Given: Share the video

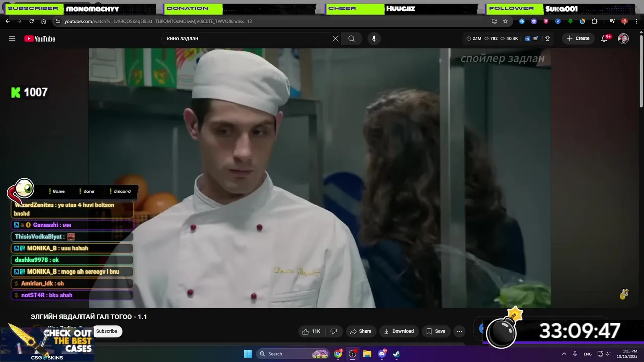Looking at the screenshot, I should pos(360,331).
